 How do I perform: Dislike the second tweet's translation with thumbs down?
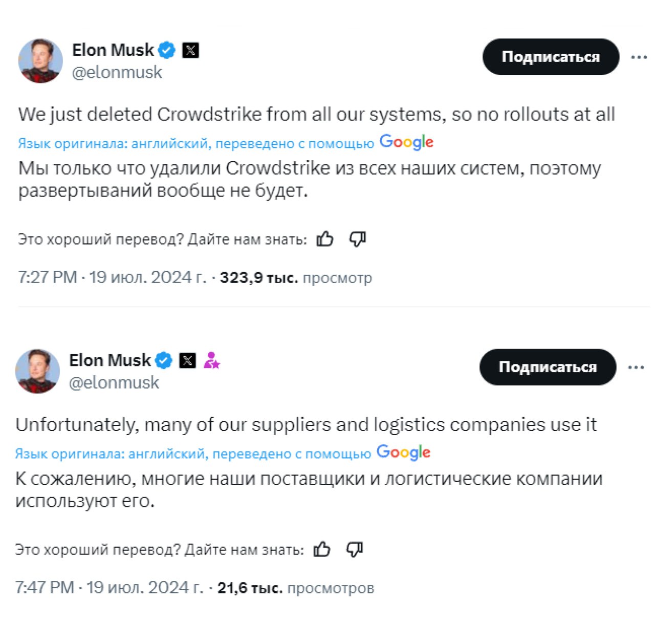coord(354,549)
